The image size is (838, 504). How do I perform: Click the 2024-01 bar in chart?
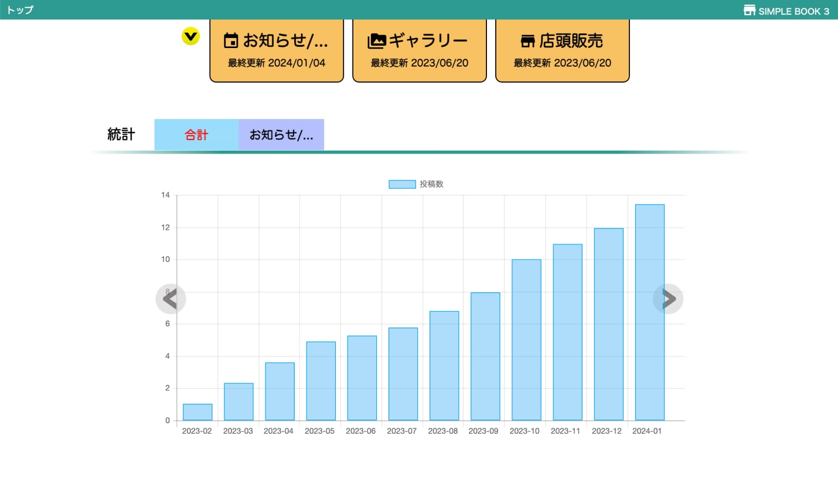coord(649,312)
